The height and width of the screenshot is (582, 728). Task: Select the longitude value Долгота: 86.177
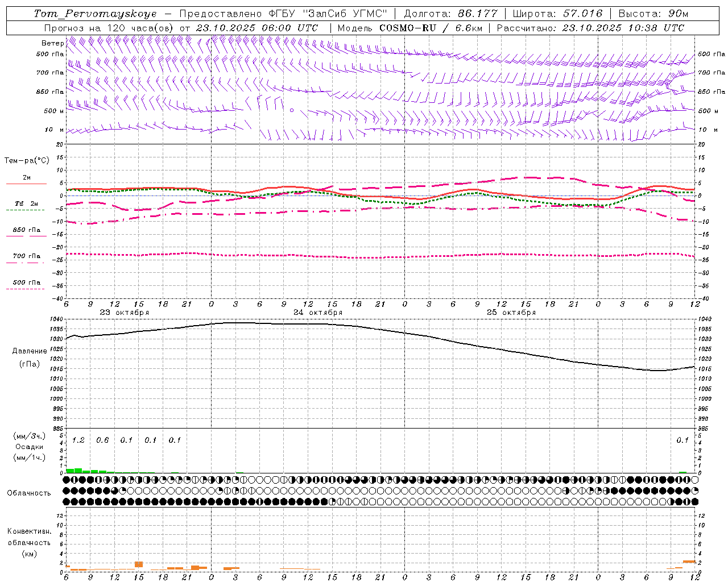(450, 14)
